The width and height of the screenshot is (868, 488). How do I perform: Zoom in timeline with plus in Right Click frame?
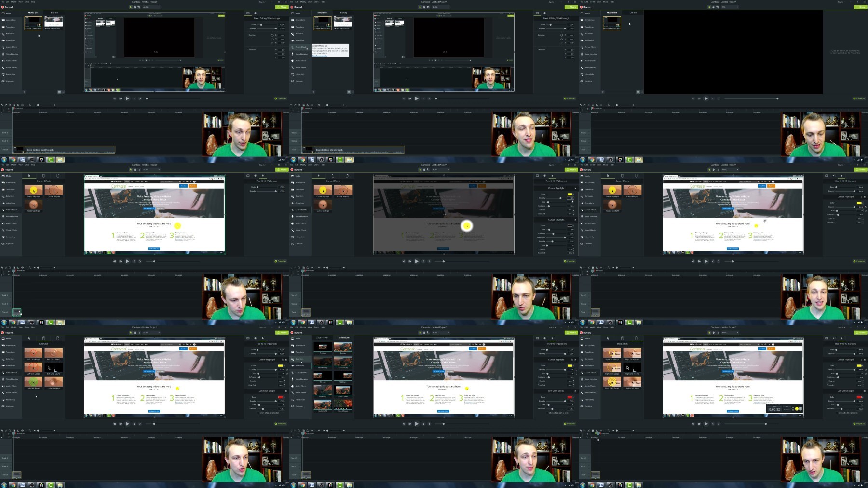(x=633, y=430)
